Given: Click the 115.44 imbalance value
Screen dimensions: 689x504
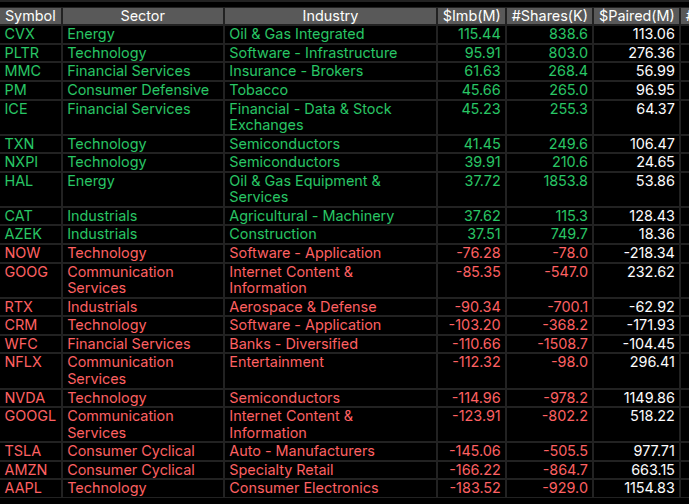Looking at the screenshot, I should pos(479,34).
